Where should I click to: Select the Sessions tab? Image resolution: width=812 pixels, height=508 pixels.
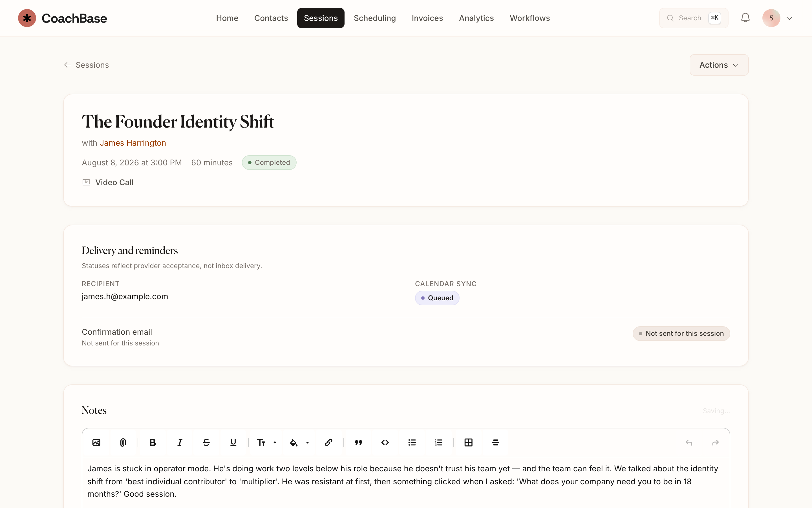[321, 18]
